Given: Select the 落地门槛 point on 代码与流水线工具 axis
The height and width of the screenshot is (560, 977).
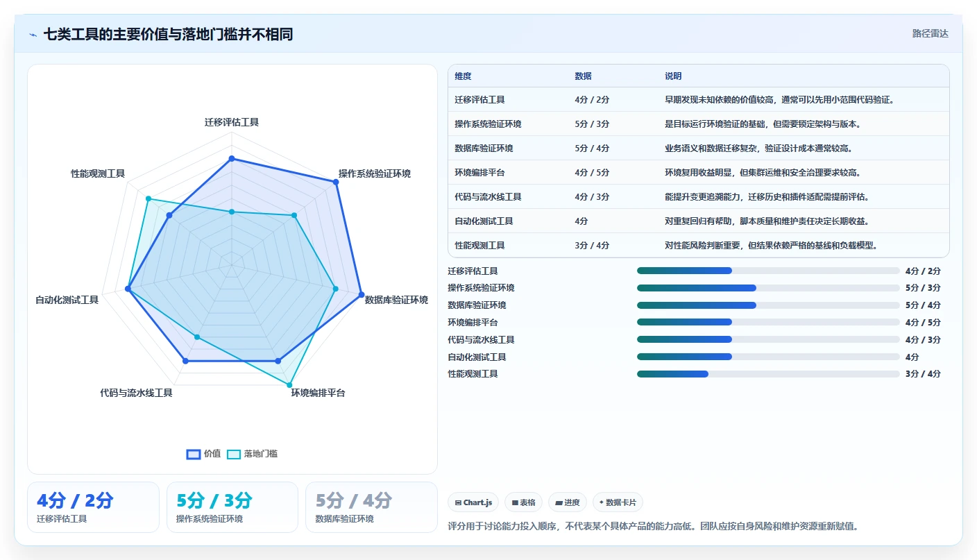Looking at the screenshot, I should tap(197, 337).
